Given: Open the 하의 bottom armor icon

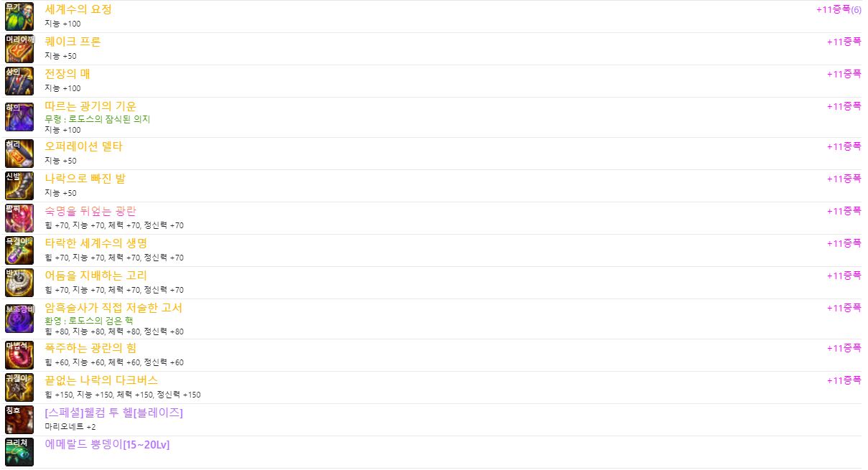Looking at the screenshot, I should (19, 117).
